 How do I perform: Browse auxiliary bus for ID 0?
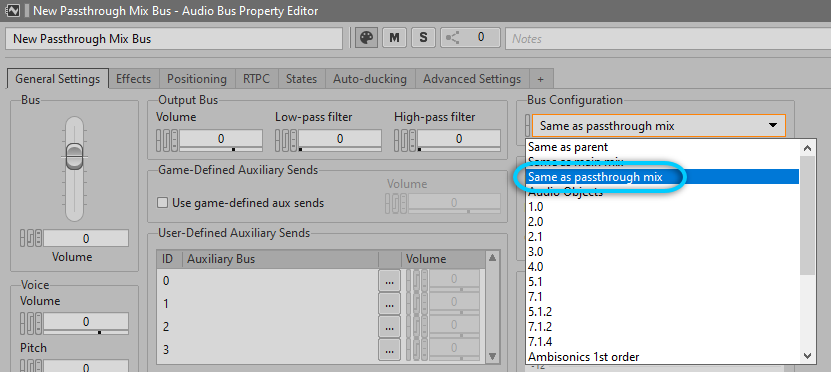(390, 281)
